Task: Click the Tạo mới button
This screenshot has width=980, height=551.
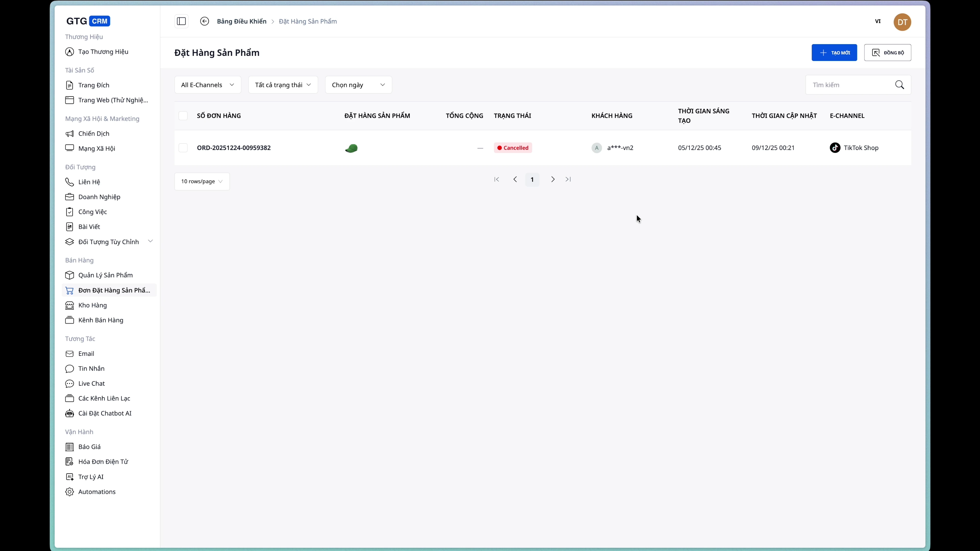Action: point(834,53)
